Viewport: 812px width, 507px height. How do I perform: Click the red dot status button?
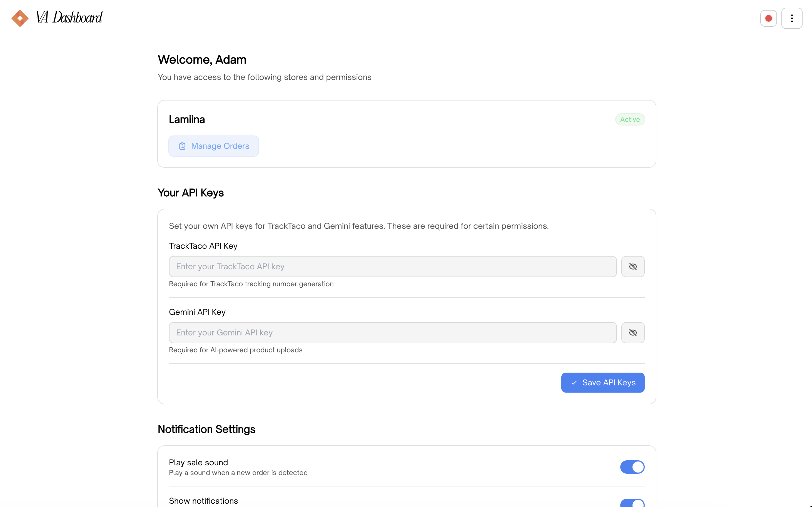pyautogui.click(x=768, y=18)
